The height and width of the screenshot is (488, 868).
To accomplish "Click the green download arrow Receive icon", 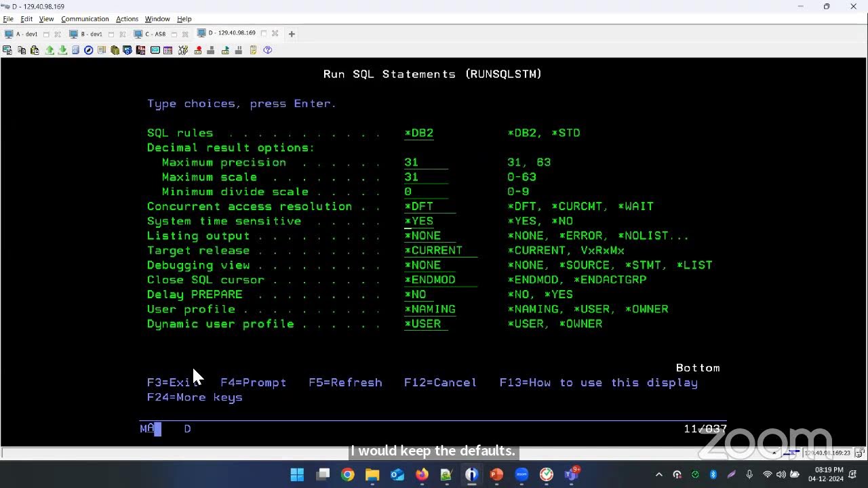I will click(62, 50).
